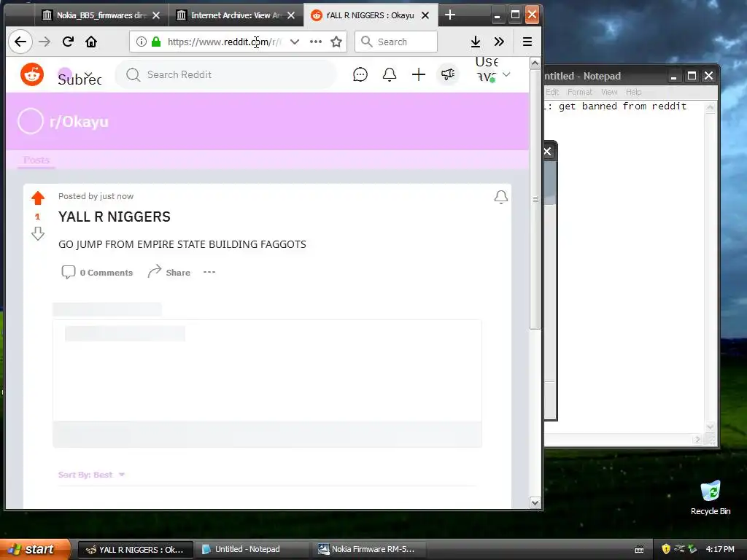747x560 pixels.
Task: Click into the Firefox URL address bar
Action: click(225, 42)
